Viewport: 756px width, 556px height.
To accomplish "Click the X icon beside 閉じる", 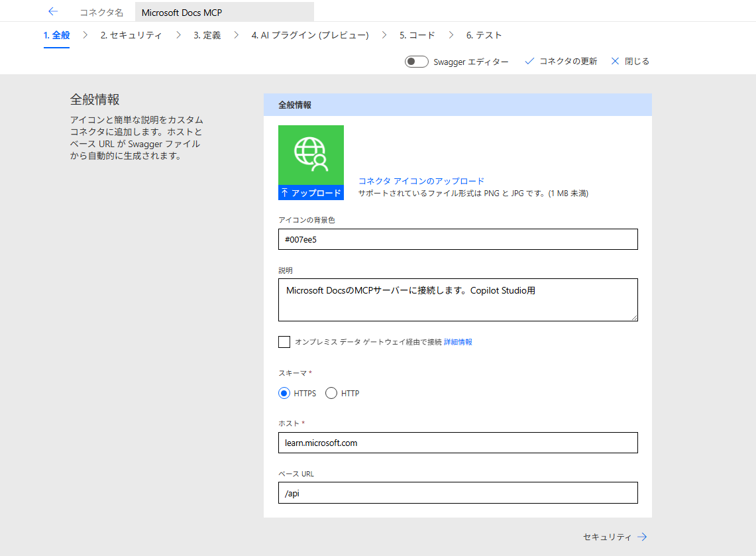I will pos(615,61).
